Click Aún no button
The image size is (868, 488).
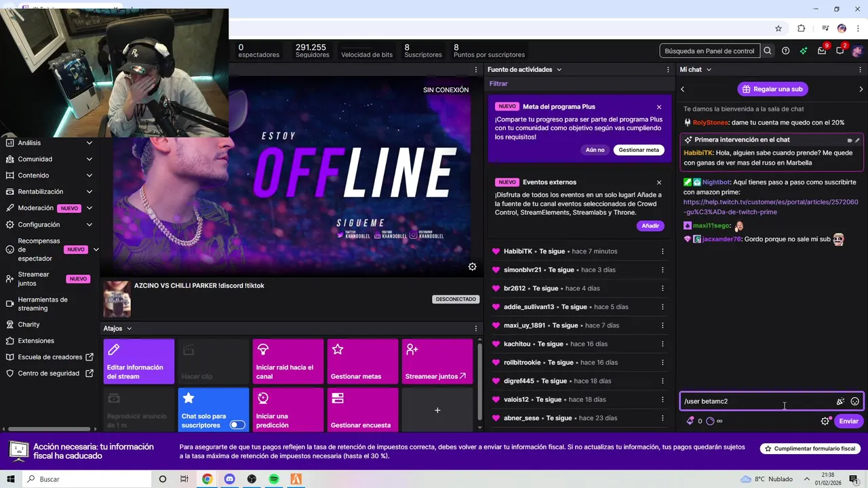pyautogui.click(x=595, y=150)
